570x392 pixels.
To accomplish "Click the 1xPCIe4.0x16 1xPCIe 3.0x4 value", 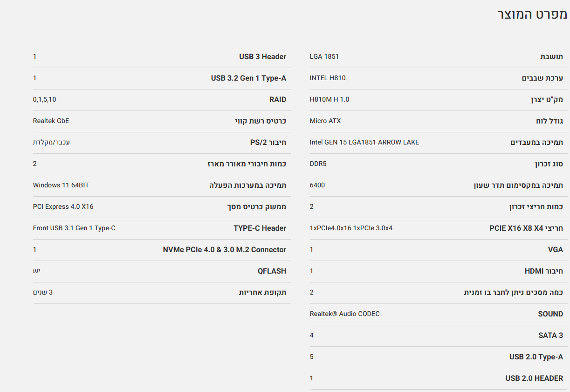I will (351, 228).
